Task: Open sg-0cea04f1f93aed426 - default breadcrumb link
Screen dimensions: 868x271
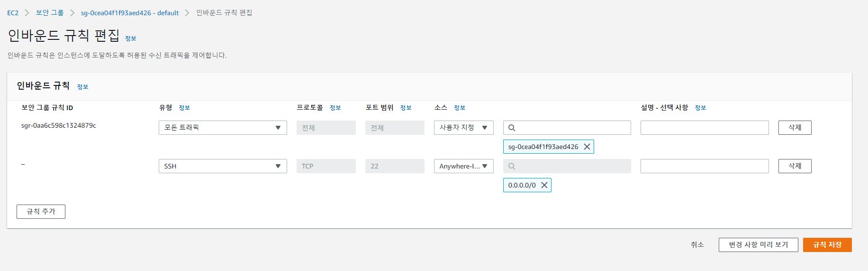Action: [130, 13]
